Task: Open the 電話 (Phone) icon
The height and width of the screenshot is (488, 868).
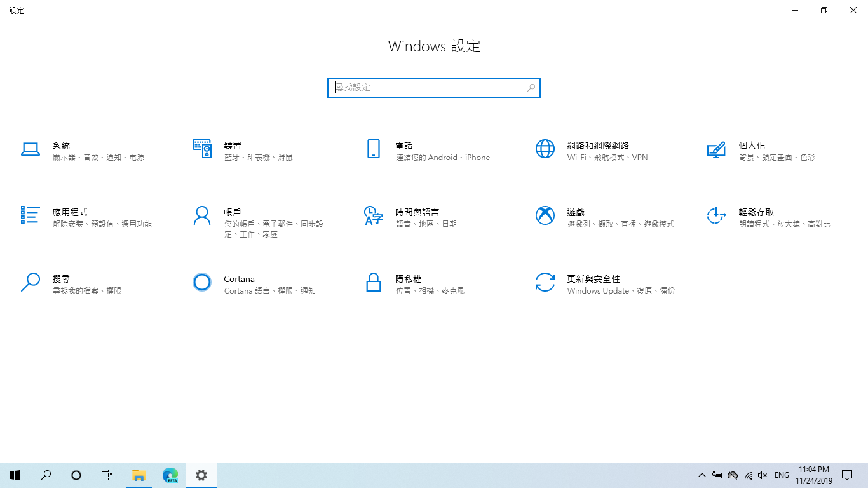Action: point(374,149)
